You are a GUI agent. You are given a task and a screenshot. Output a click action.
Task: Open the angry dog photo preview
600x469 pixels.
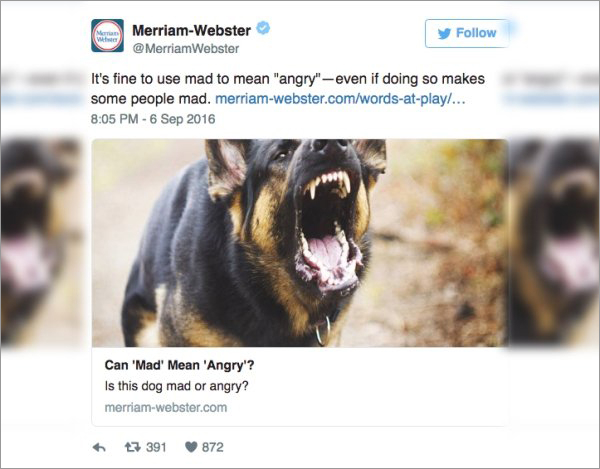(x=300, y=243)
